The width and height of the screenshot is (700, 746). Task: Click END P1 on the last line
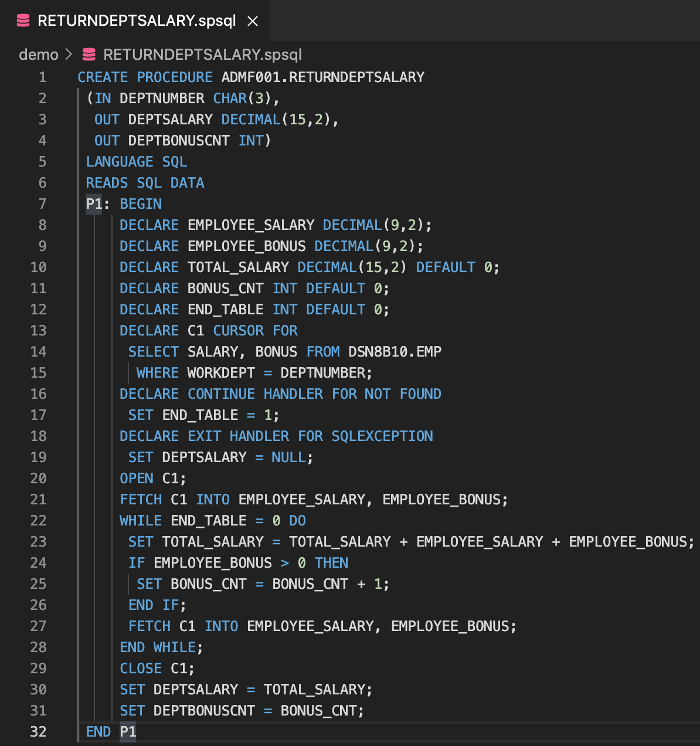point(115,731)
